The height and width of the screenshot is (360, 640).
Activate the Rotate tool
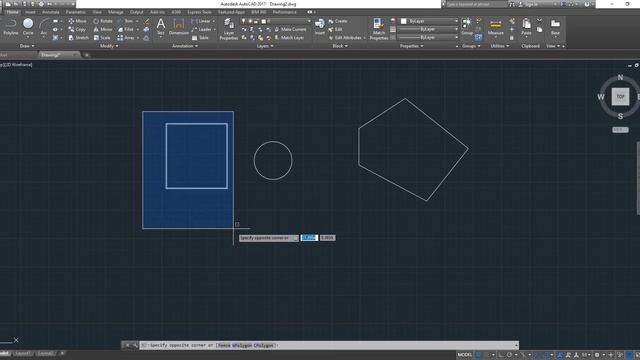(103, 21)
